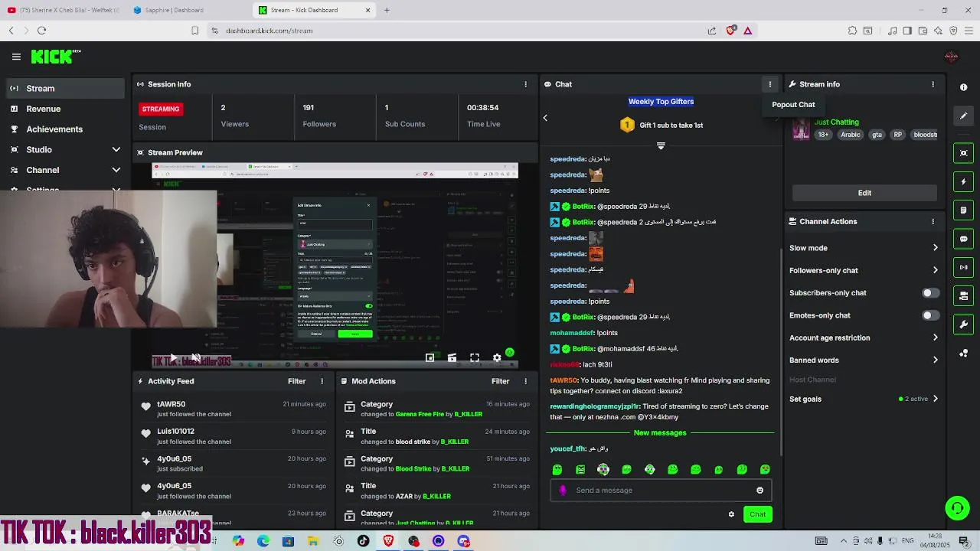Play the stream preview
This screenshot has width=980, height=551.
pos(172,357)
